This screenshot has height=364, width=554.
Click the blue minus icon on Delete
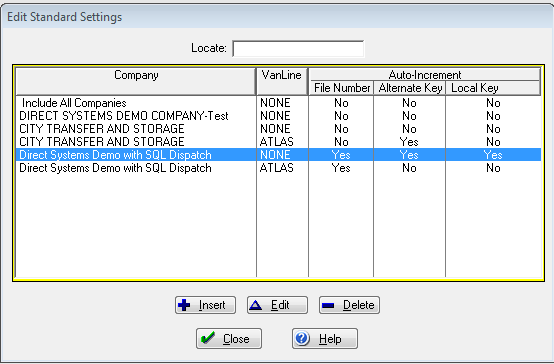pyautogui.click(x=328, y=305)
